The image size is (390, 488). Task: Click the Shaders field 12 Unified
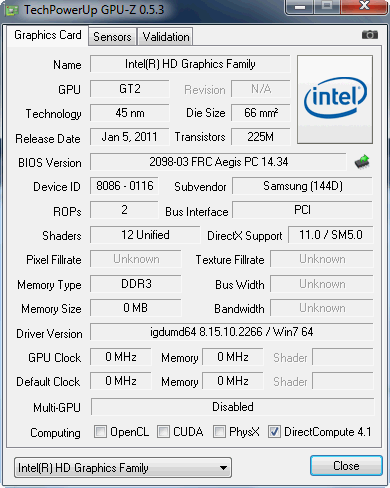point(145,235)
